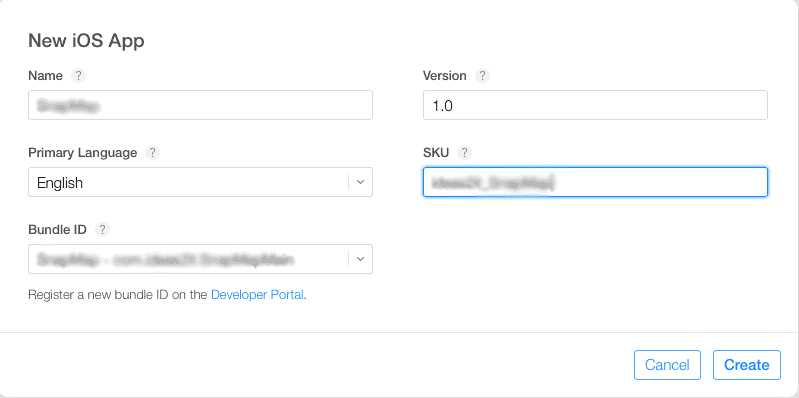799x398 pixels.
Task: Select the "New iOS App" heading text
Action: click(86, 41)
